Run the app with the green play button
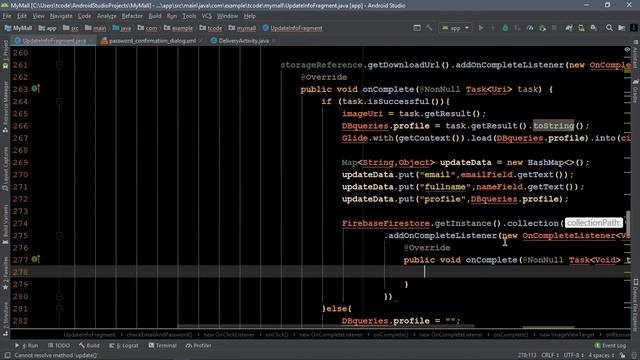Screen dimensions: 640x360 point(481,28)
